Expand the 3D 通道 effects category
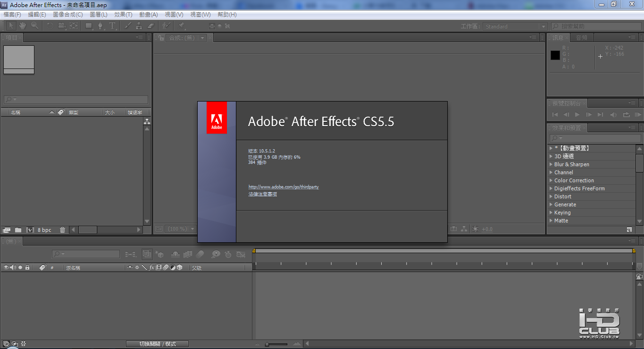This screenshot has width=644, height=349. coord(551,156)
